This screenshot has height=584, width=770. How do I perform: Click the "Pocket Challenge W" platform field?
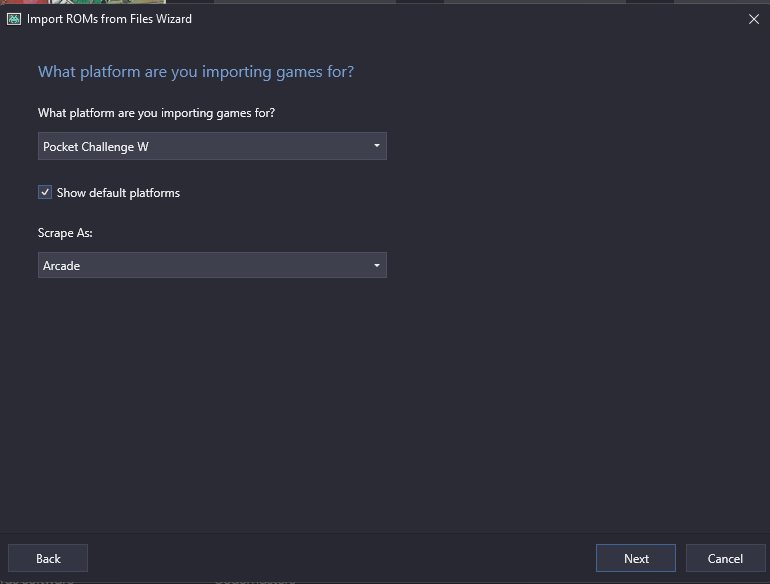pos(200,146)
